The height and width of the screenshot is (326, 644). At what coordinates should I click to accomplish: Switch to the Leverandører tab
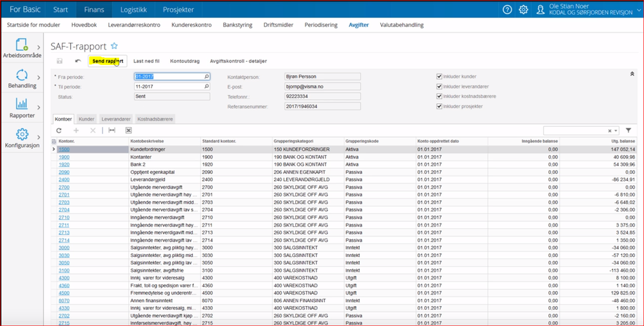pos(115,119)
